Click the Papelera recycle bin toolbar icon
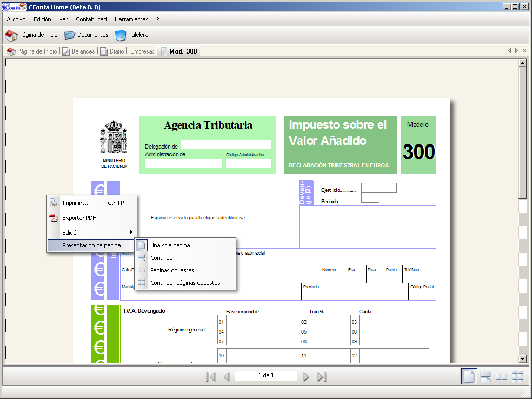Viewport: 532px width, 399px height. pos(121,35)
